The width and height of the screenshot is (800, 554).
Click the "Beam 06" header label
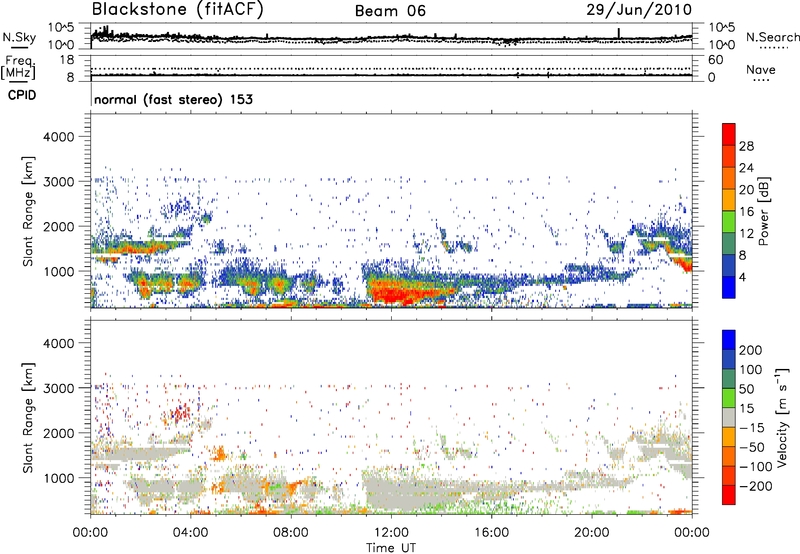tap(390, 11)
